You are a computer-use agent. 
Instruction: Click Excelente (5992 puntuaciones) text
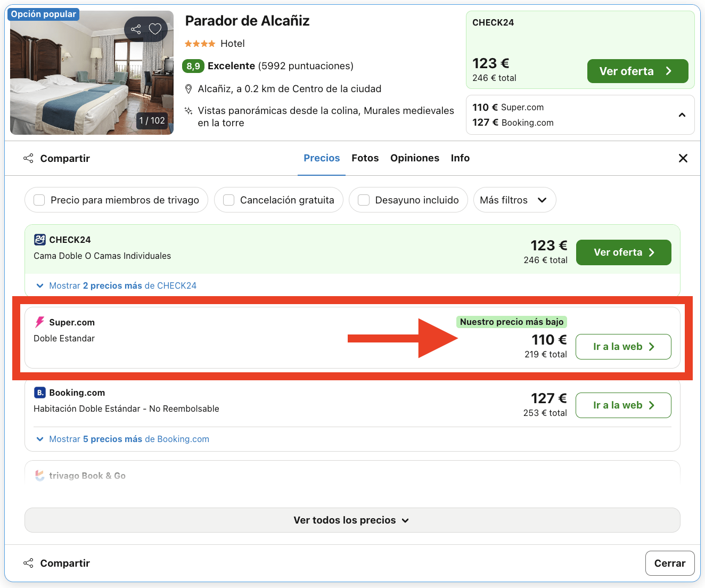pos(281,66)
